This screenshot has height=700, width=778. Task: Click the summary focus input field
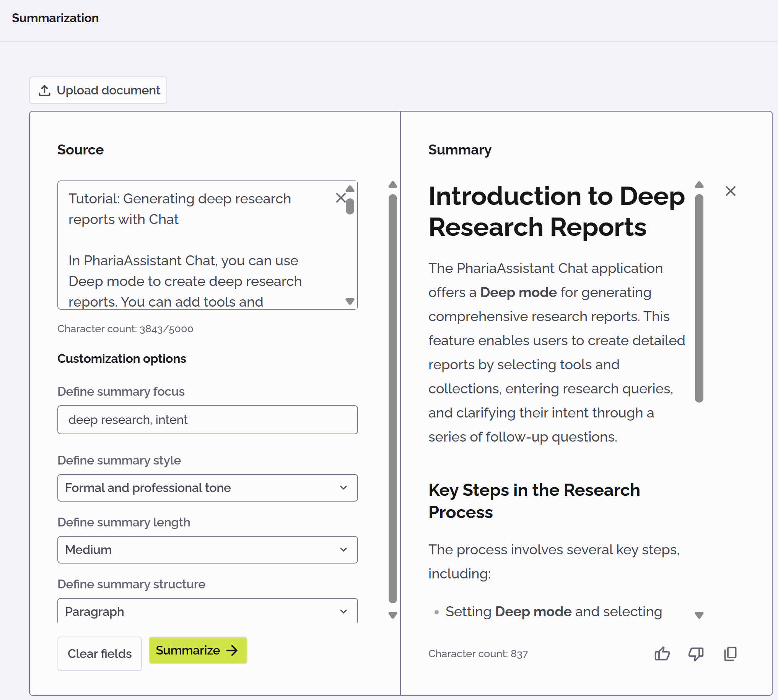tap(207, 420)
